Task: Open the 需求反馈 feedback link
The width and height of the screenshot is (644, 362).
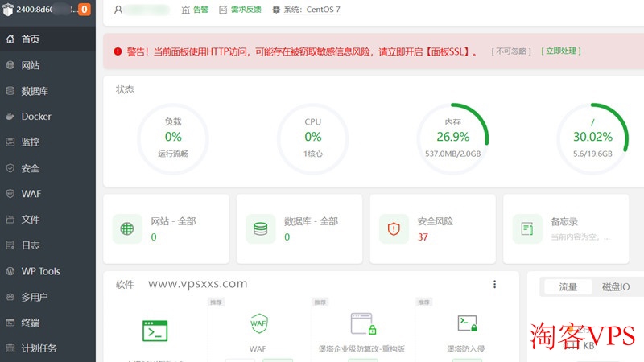Action: click(246, 10)
